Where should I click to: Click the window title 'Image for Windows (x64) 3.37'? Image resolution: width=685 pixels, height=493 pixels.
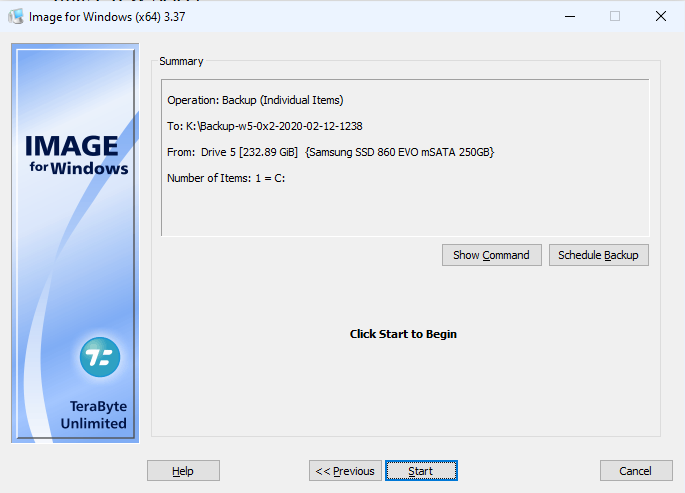coord(107,17)
